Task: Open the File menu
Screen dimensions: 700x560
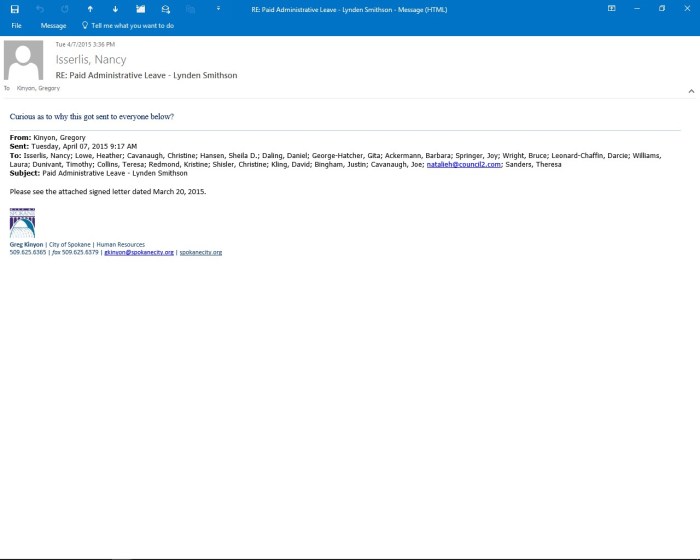Action: coord(17,26)
